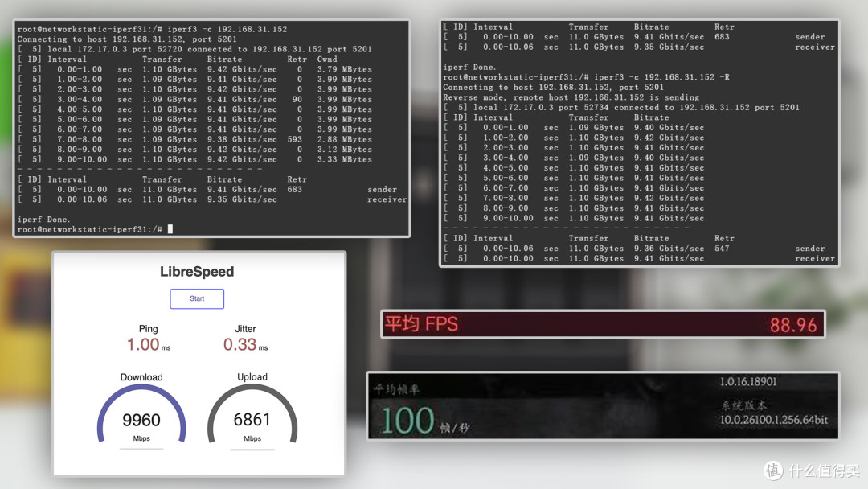Click the 0.00-1.00 interval row in left terminal
This screenshot has height=489, width=868.
(194, 69)
